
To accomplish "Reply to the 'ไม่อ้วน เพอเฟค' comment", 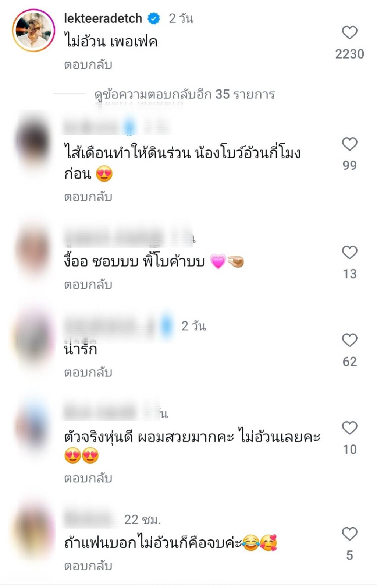I will coord(88,65).
